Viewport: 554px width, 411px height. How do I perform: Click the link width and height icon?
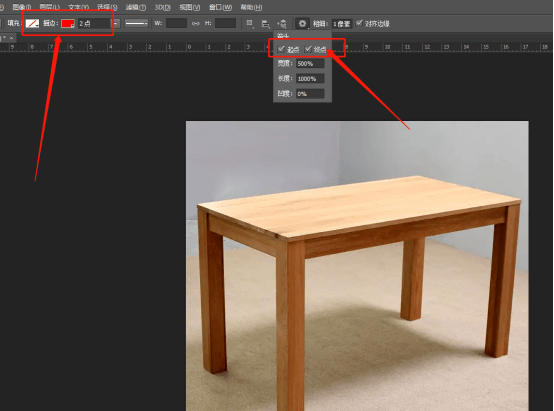195,24
